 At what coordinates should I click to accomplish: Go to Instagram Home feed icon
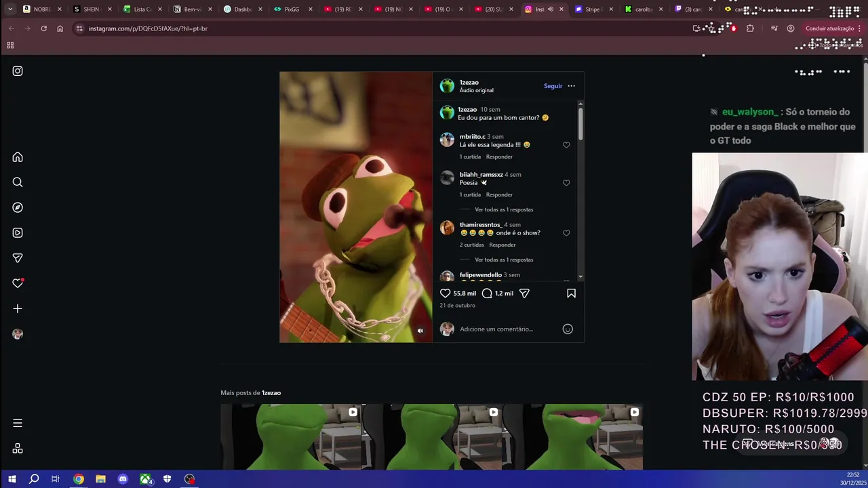pos(18,157)
